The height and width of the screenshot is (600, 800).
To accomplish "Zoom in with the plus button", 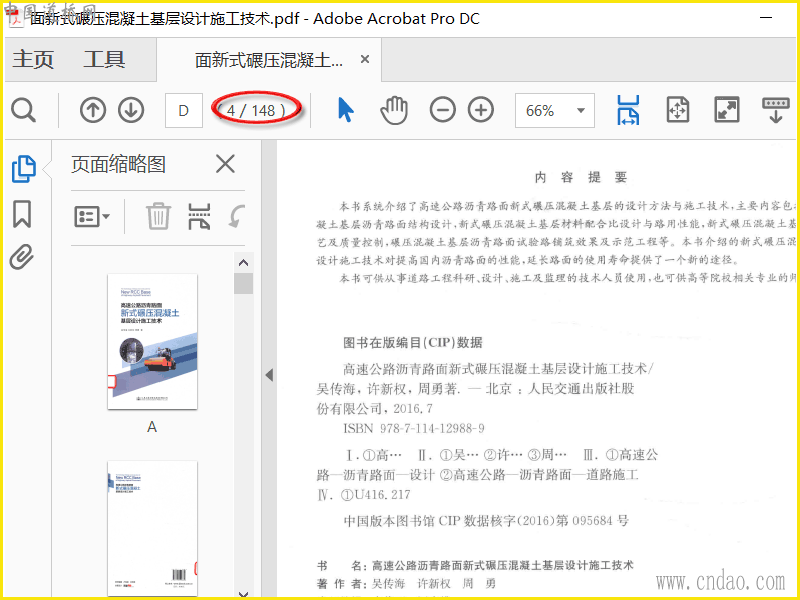I will tap(481, 110).
